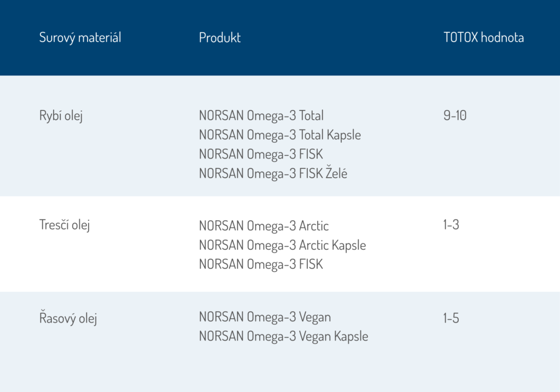Image resolution: width=560 pixels, height=392 pixels.
Task: Click NORSAN Omega-3 Vegan Kapsle entry
Action: point(283,336)
